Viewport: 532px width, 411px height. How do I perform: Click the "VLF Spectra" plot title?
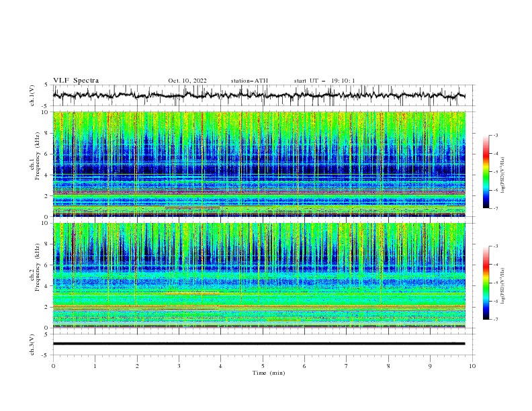coord(76,81)
